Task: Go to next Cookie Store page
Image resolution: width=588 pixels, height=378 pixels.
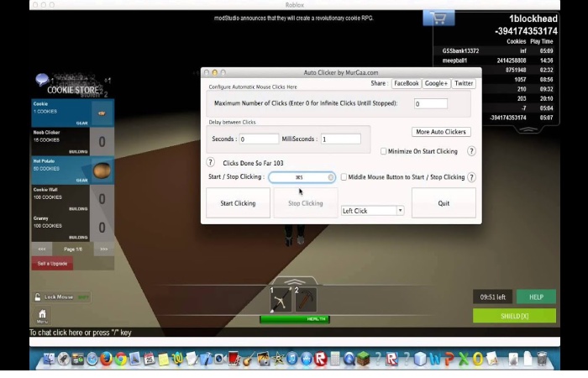Action: 104,249
